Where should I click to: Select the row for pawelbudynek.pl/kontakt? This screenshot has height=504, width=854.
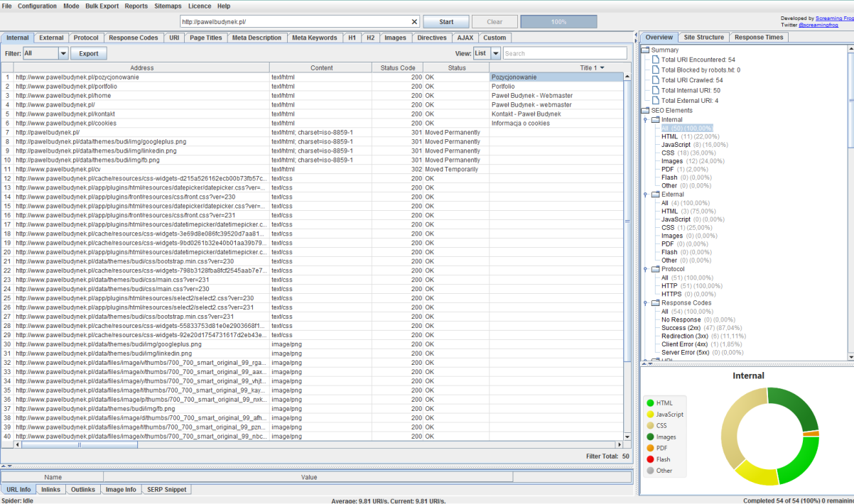click(x=313, y=114)
